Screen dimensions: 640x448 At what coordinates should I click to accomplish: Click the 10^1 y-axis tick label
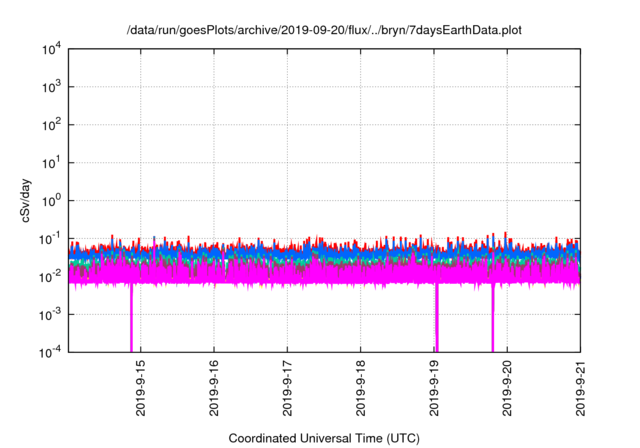(51, 163)
